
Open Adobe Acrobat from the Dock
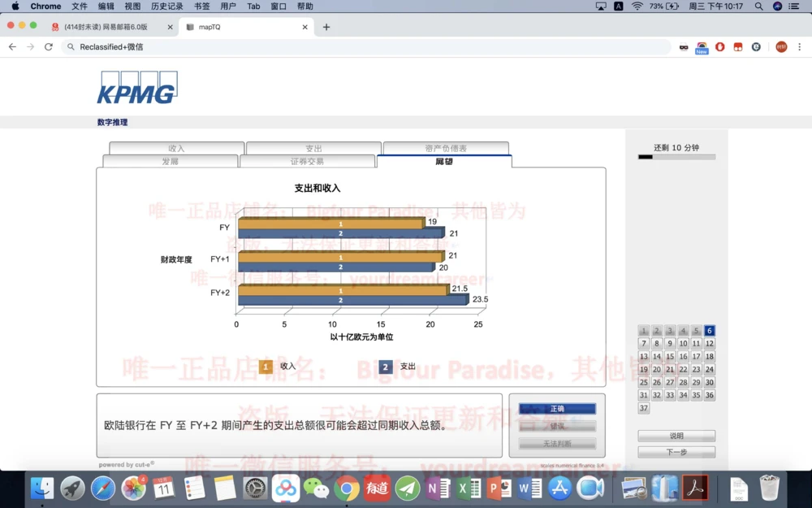click(695, 488)
